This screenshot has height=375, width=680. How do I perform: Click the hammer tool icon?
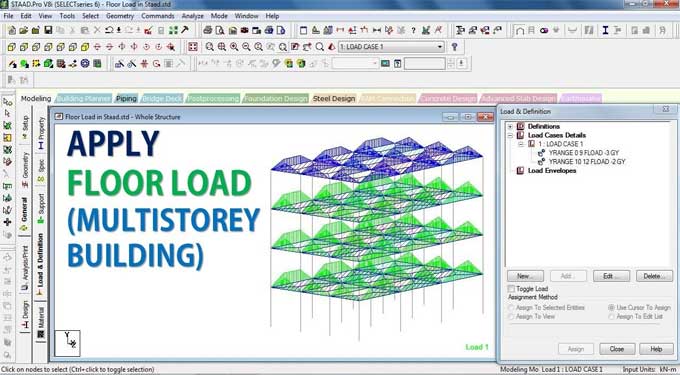185,30
